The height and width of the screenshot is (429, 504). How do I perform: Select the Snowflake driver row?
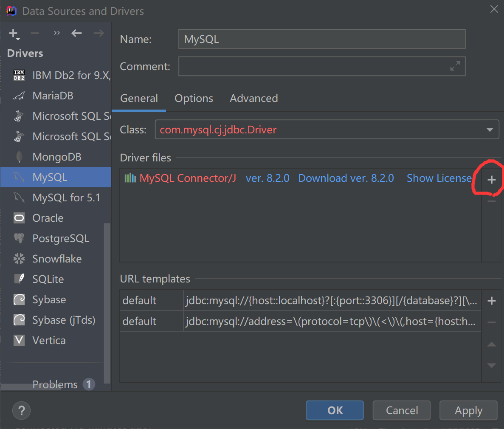click(x=56, y=259)
